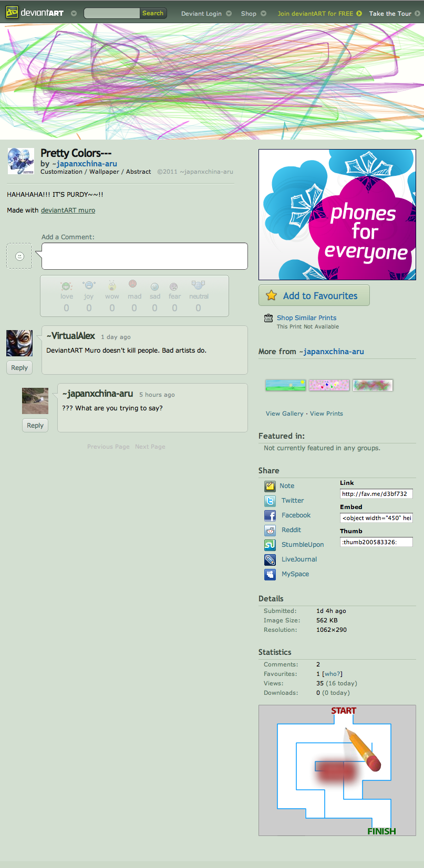Open the first thumbnail in More from gallery
The width and height of the screenshot is (424, 868).
[x=285, y=385]
